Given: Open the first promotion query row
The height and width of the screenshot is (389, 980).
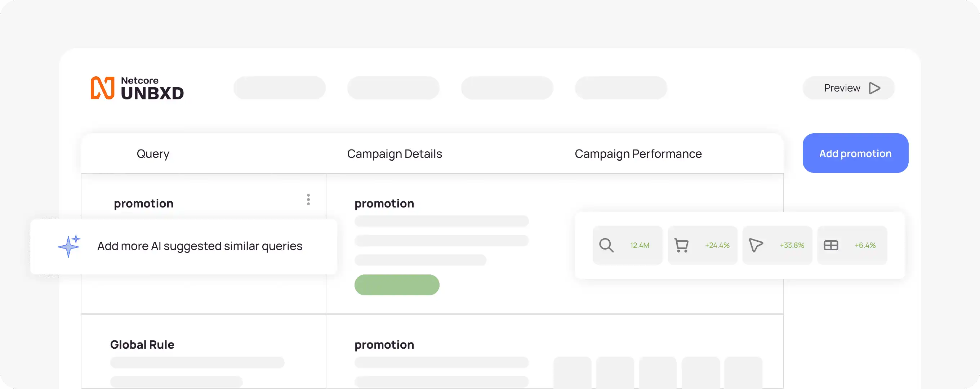Looking at the screenshot, I should coord(143,204).
